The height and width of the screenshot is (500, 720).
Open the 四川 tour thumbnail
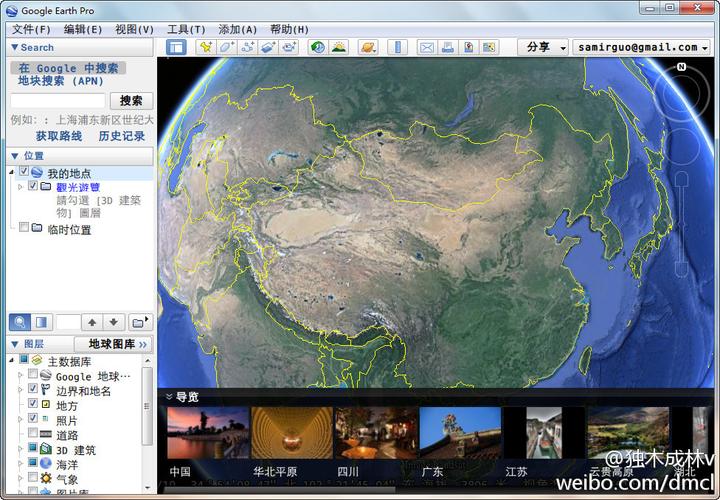376,433
